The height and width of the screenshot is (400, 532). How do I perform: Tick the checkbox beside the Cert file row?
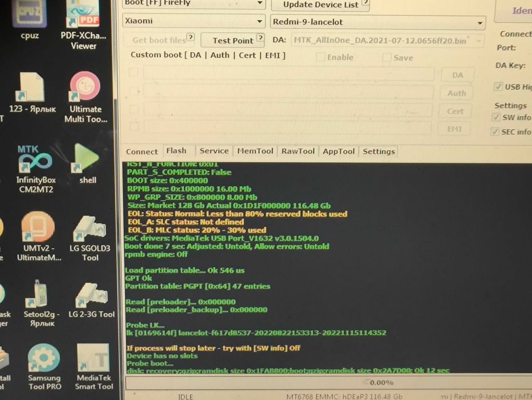(x=134, y=109)
